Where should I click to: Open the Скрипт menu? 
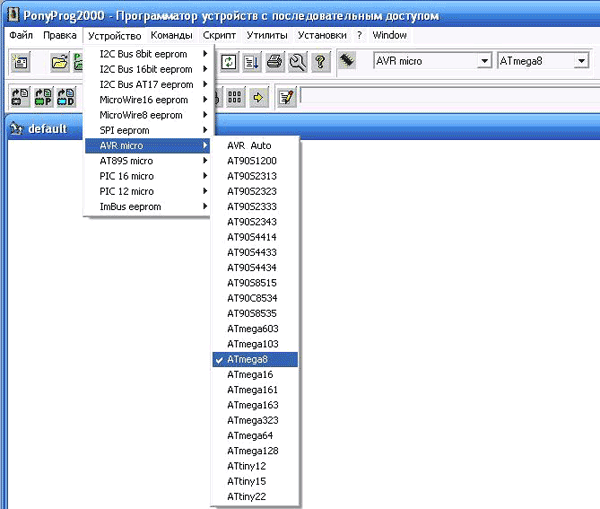pos(219,35)
